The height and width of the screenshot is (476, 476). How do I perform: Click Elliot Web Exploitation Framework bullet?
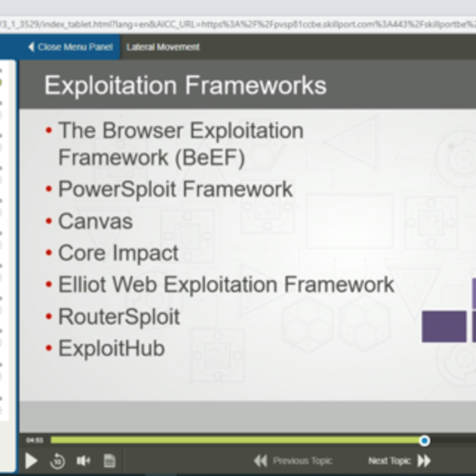pyautogui.click(x=226, y=285)
